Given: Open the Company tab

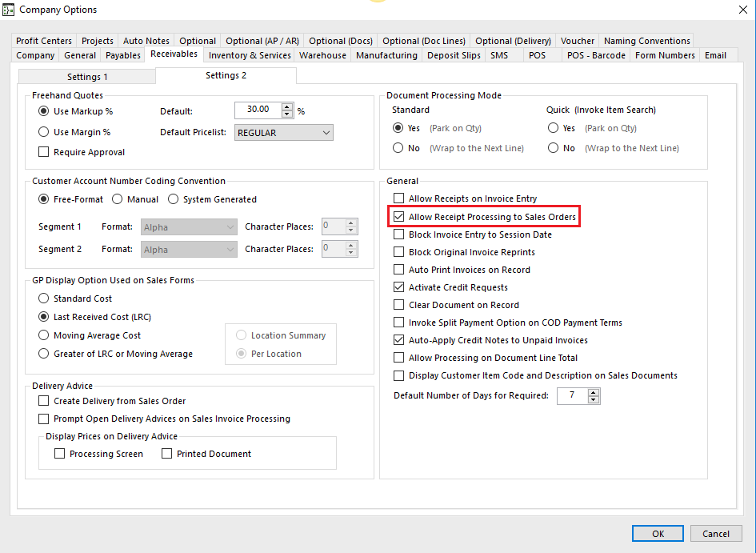Looking at the screenshot, I should 35,55.
